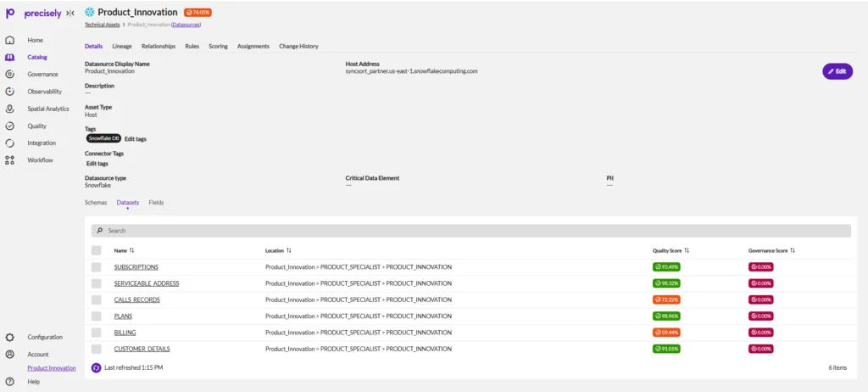This screenshot has height=392, width=868.
Task: Check the CUSTOMER_DETAILS row checkbox
Action: (97, 350)
